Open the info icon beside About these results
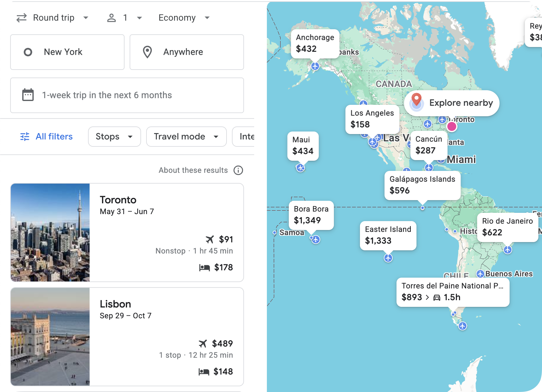The image size is (542, 392). point(238,170)
